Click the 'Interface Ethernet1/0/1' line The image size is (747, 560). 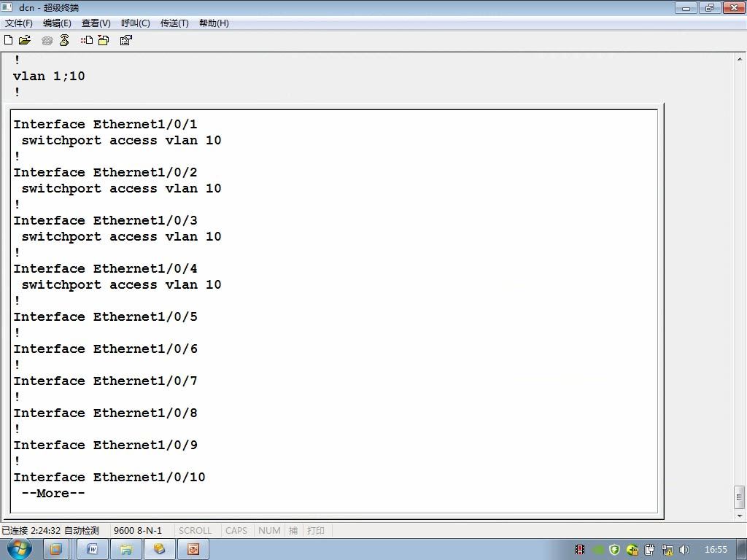[x=105, y=124]
